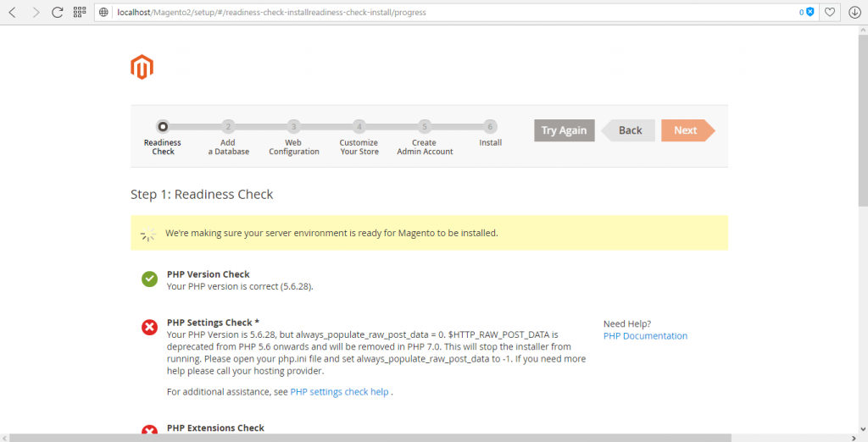868x442 pixels.
Task: Click 'PHP Settings Check *' title
Action: pyautogui.click(x=213, y=323)
